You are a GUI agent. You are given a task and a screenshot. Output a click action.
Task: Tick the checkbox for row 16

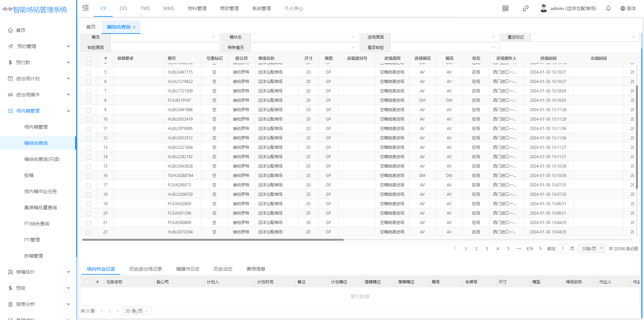tap(89, 176)
